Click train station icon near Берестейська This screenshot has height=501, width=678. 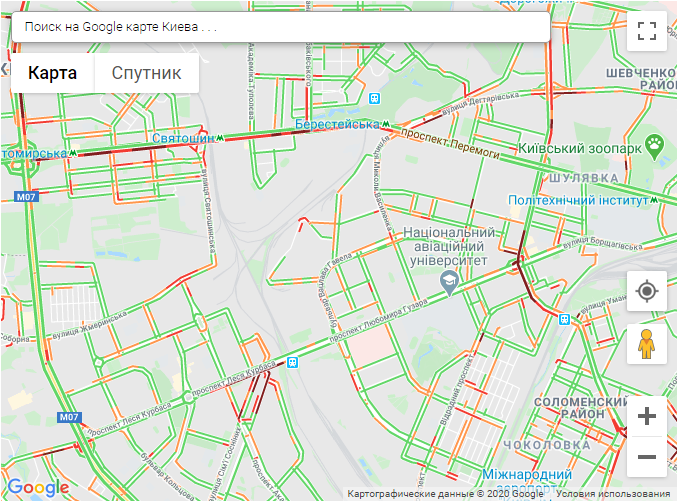374,99
